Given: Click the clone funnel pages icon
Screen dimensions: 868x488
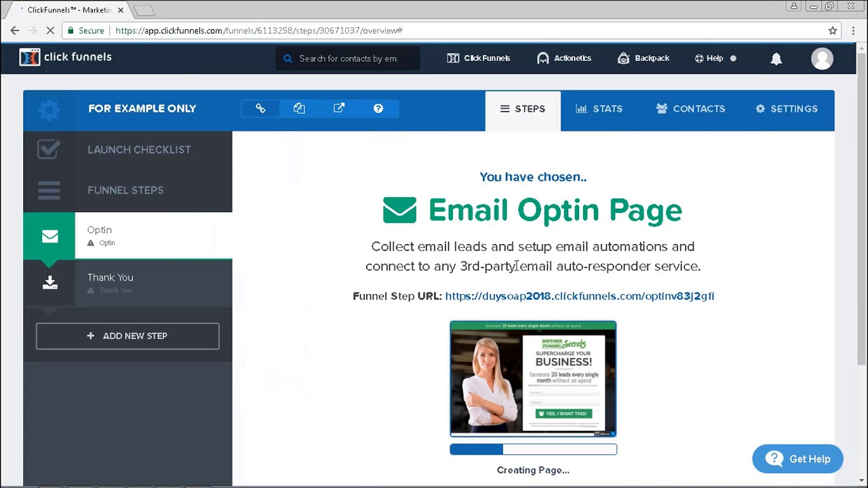Looking at the screenshot, I should [x=299, y=108].
